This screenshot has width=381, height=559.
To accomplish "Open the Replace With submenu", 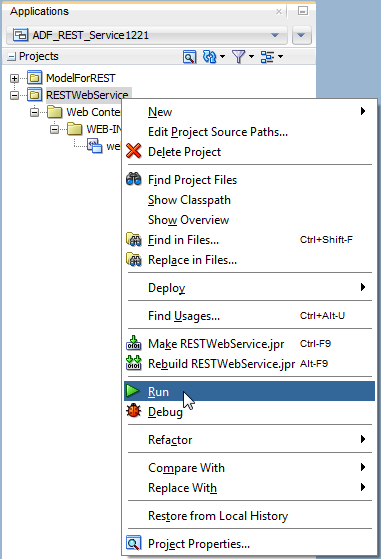I will (249, 487).
